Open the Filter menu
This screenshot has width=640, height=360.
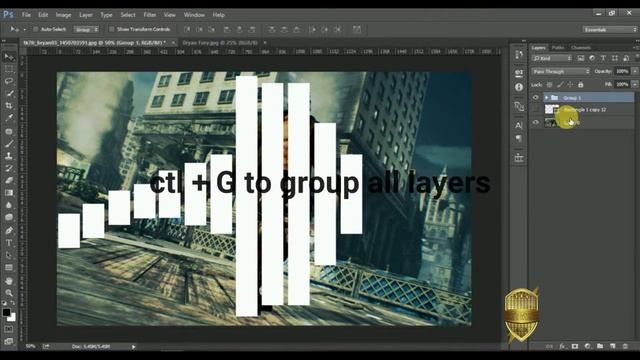coord(150,15)
